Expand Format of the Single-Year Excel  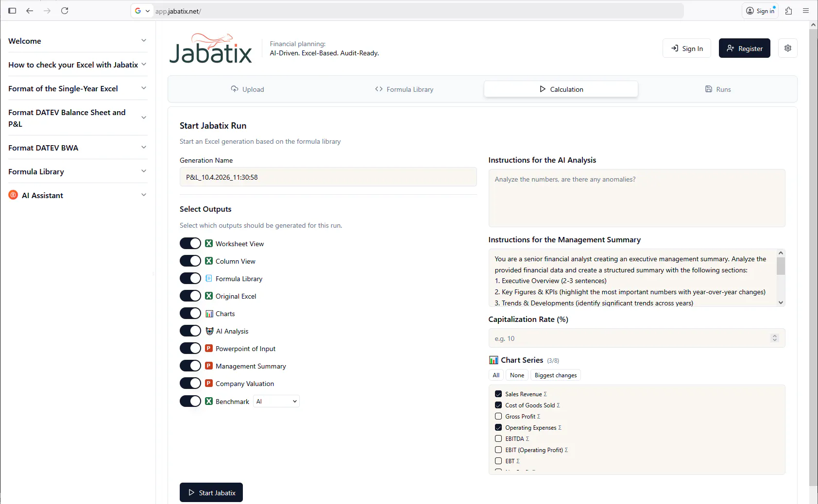point(78,88)
